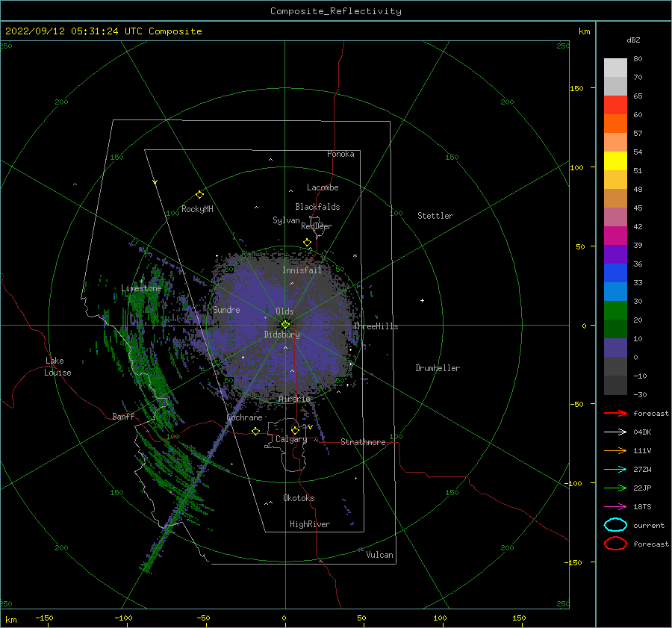
Task: Click the Innisfail label
Action: [x=302, y=270]
